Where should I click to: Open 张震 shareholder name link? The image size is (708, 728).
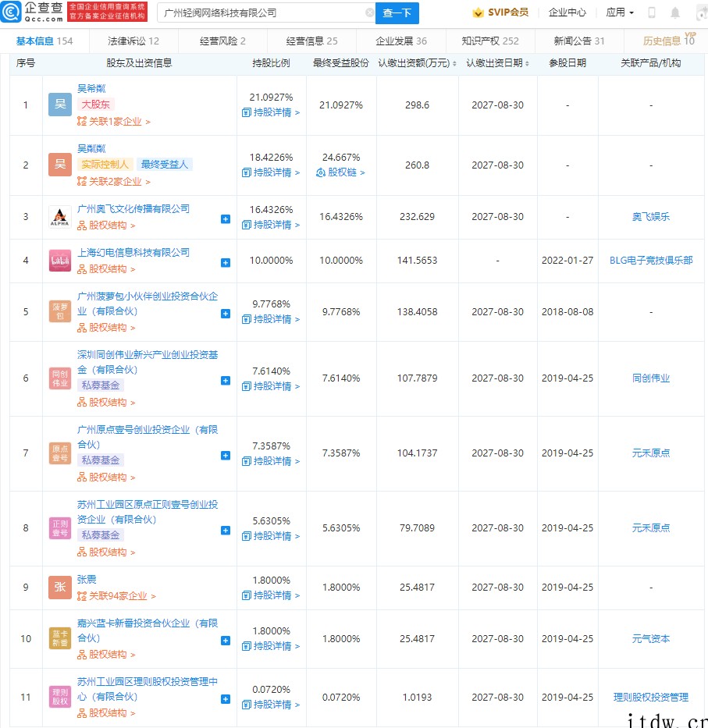(x=87, y=580)
